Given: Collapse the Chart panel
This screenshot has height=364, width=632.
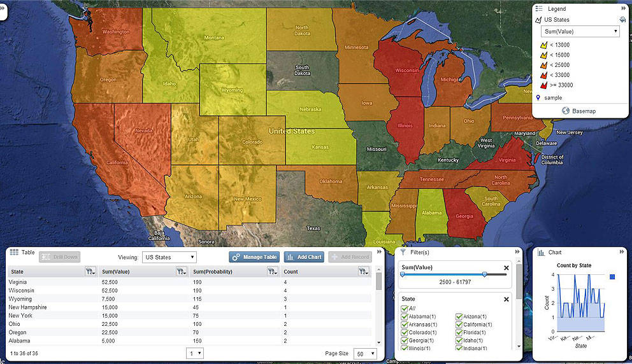Looking at the screenshot, I should [624, 252].
